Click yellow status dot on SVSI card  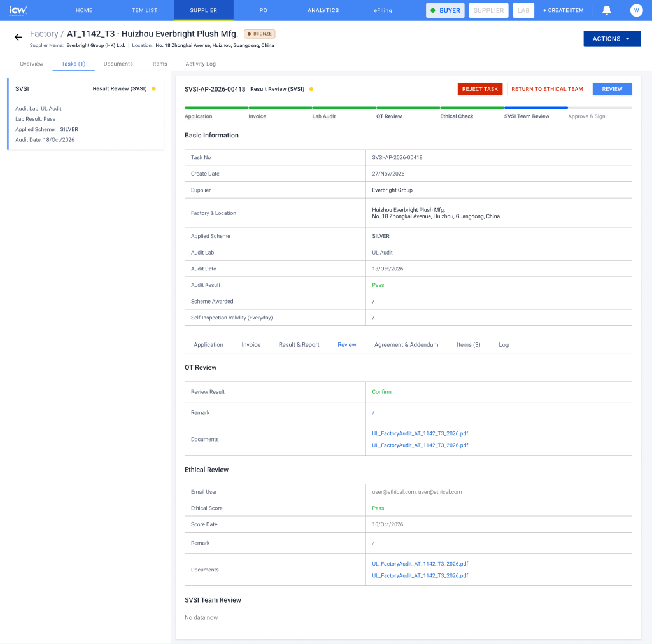(x=153, y=88)
